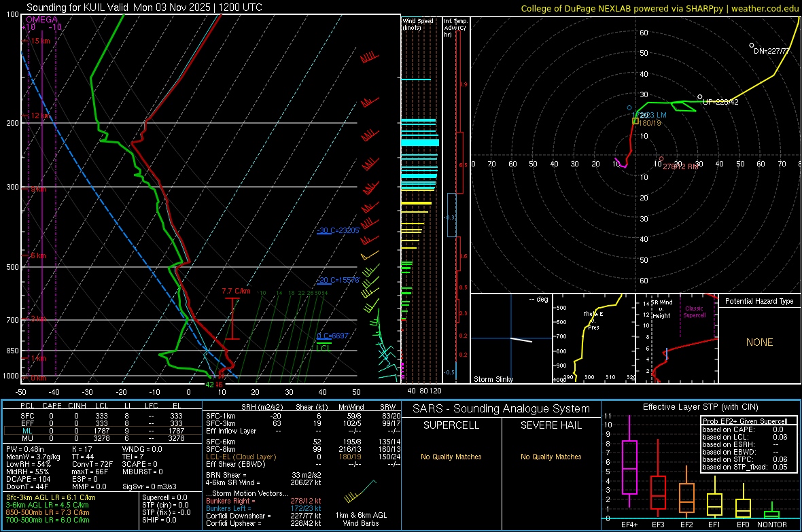Click the 'Eff Inflow Layer' row label
This screenshot has width=802, height=532.
230,431
